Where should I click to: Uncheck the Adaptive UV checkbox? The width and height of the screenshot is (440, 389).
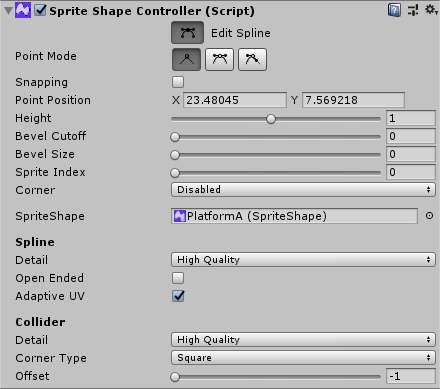coord(178,296)
